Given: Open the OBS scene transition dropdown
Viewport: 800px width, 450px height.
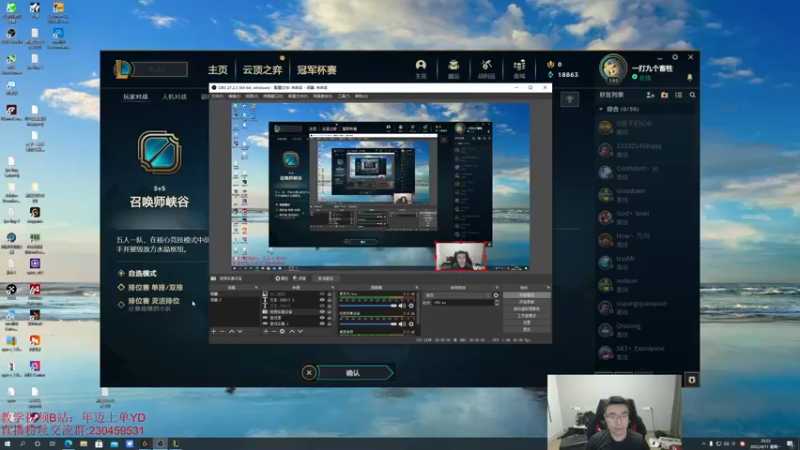Looking at the screenshot, I should (458, 295).
